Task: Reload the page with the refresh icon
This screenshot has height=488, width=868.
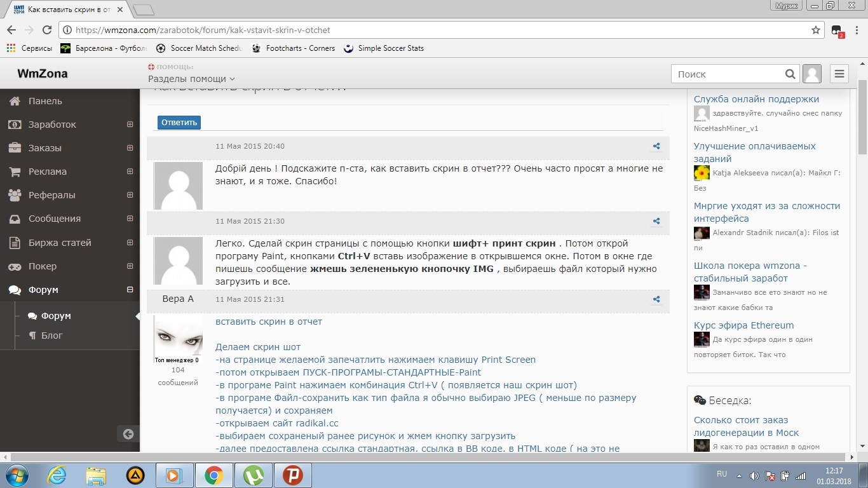Action: pyautogui.click(x=46, y=30)
